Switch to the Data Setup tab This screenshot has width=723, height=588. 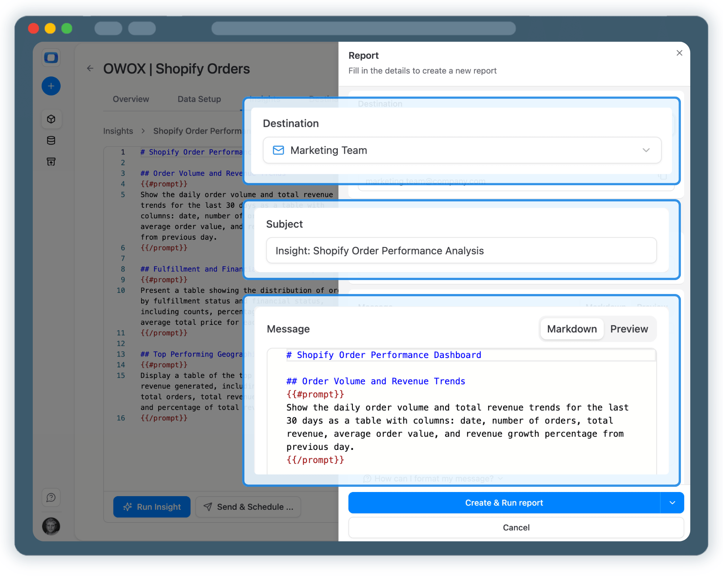pos(199,99)
